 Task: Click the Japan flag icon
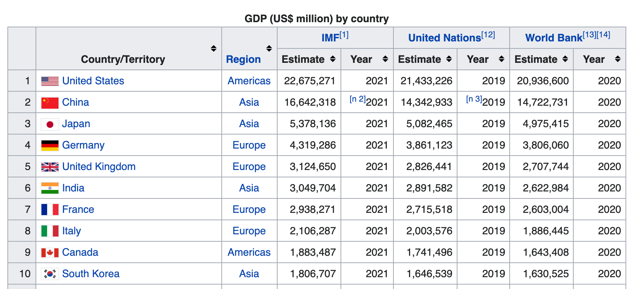pos(50,124)
